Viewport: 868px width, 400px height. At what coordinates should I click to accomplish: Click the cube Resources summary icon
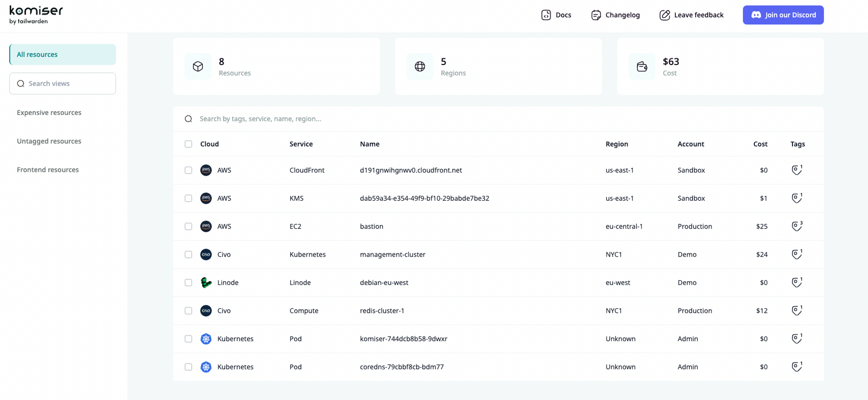click(x=198, y=66)
